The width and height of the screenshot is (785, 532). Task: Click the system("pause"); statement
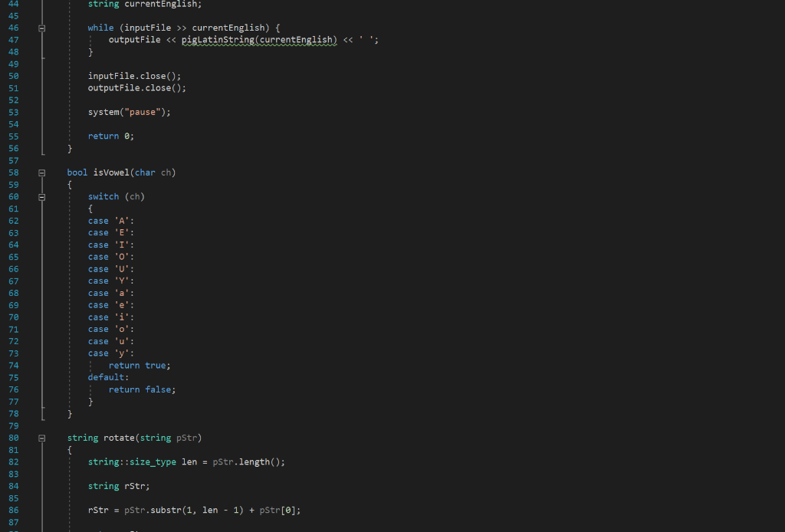click(129, 112)
